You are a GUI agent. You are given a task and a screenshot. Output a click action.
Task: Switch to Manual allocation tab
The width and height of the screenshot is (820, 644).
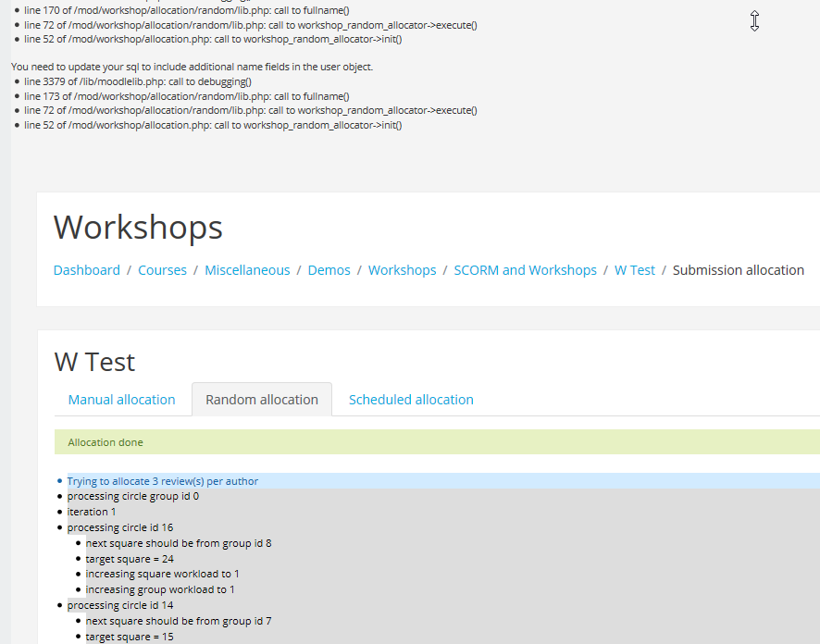(x=122, y=400)
